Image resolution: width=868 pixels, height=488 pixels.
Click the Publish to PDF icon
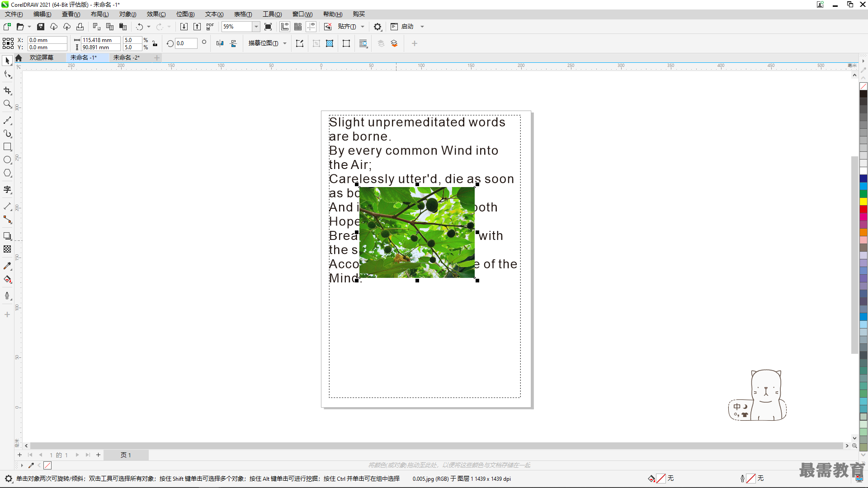[210, 27]
